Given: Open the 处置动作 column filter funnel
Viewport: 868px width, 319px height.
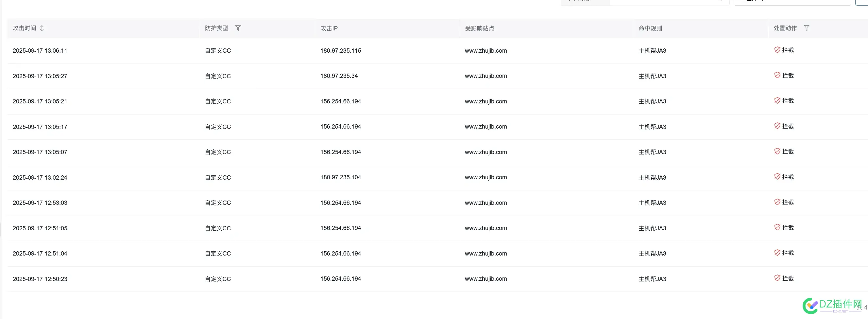Looking at the screenshot, I should (x=806, y=28).
